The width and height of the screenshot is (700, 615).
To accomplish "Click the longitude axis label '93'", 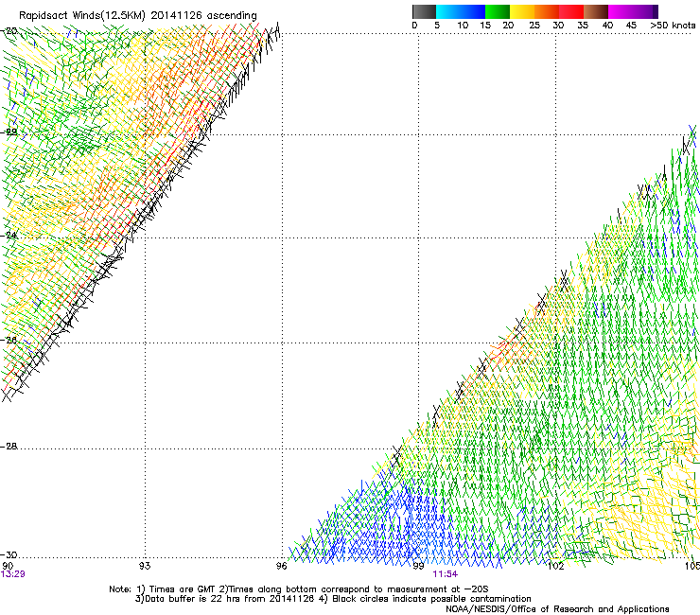I will pyautogui.click(x=145, y=566).
